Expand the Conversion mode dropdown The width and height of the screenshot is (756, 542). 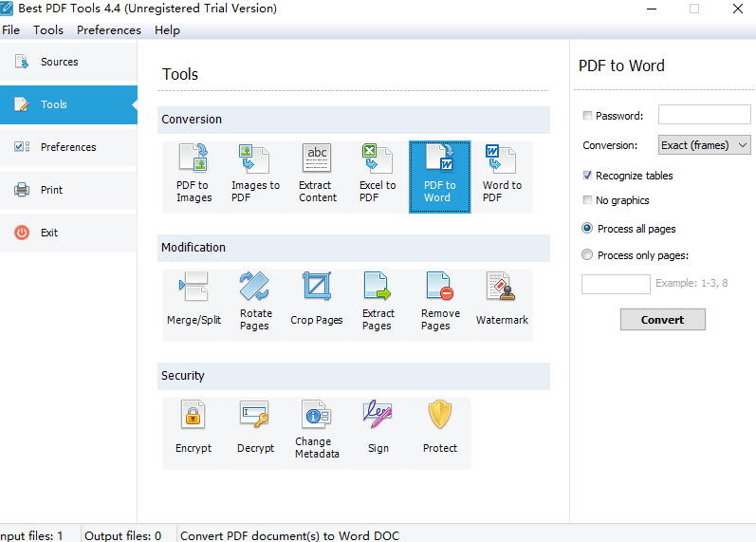coord(705,145)
